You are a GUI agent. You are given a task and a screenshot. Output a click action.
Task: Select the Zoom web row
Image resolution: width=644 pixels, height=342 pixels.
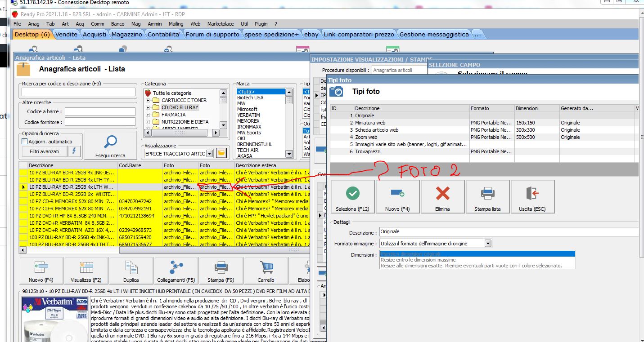(x=484, y=137)
